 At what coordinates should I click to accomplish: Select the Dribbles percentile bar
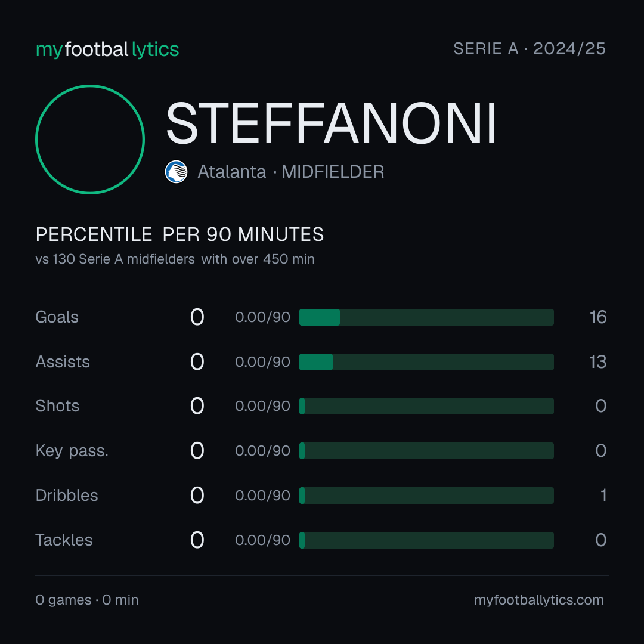[x=426, y=496]
